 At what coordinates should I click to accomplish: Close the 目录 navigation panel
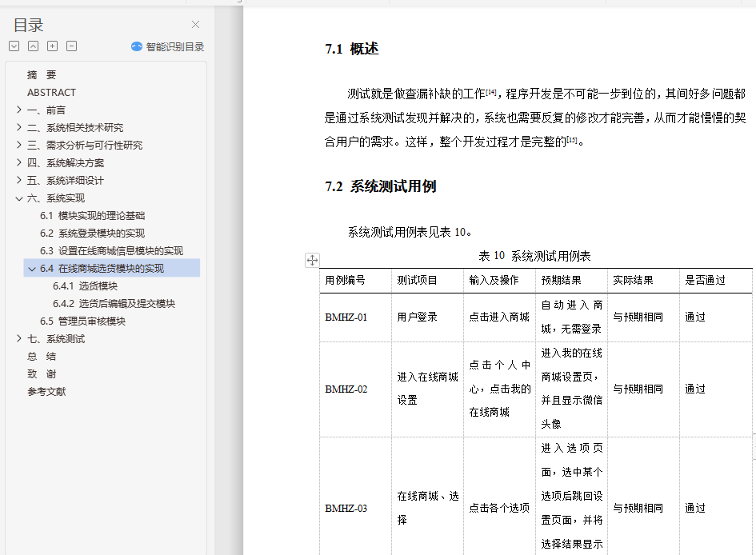(x=195, y=25)
